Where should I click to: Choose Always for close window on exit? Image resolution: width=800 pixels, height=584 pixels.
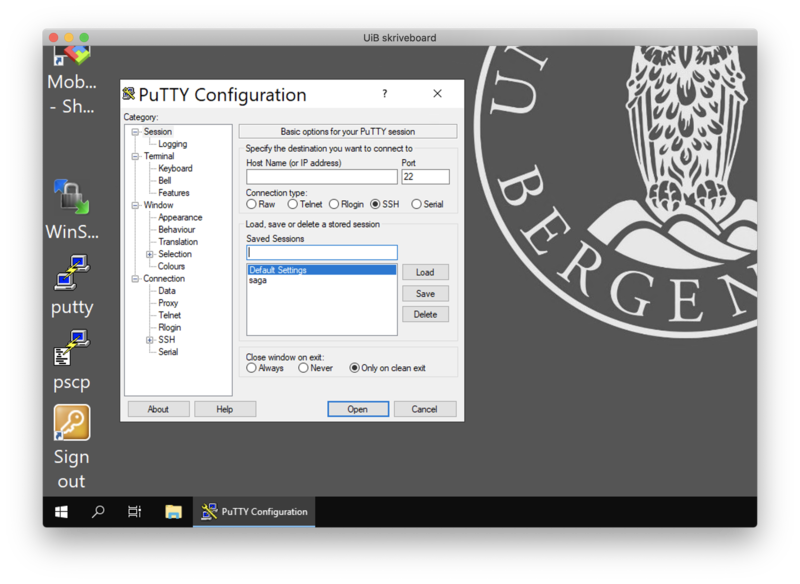(252, 368)
